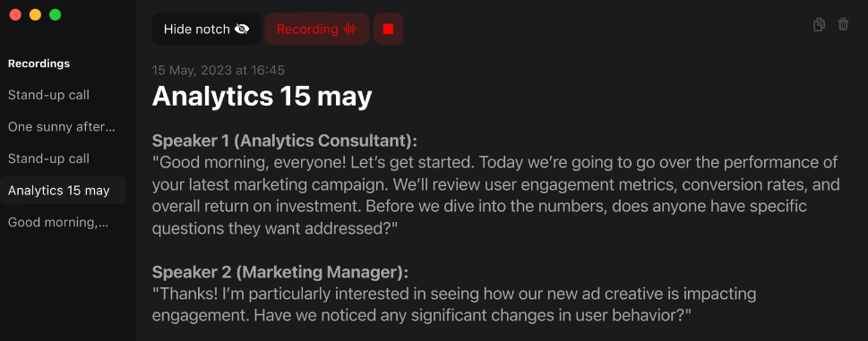Click into Speaker 2's transcript paragraph
The image size is (868, 341).
pos(454,304)
